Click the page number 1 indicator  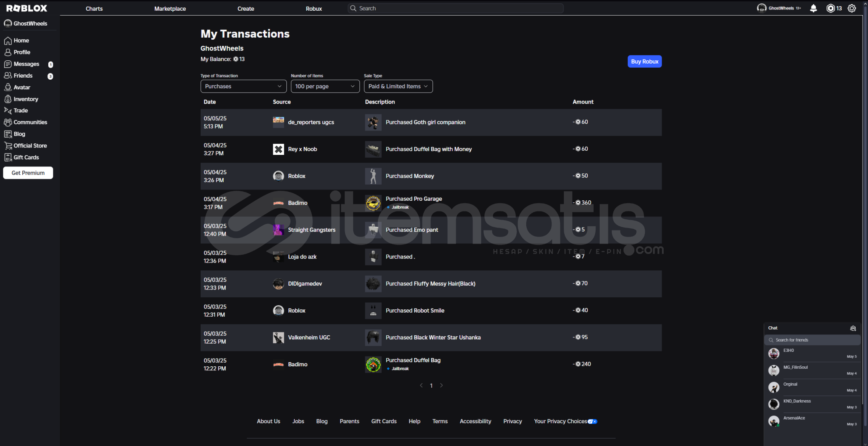[x=431, y=386]
